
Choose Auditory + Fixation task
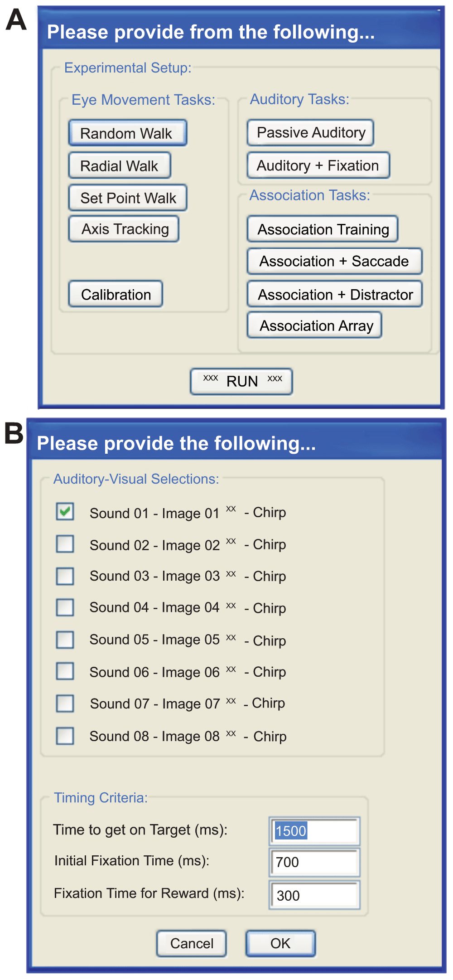click(x=318, y=165)
